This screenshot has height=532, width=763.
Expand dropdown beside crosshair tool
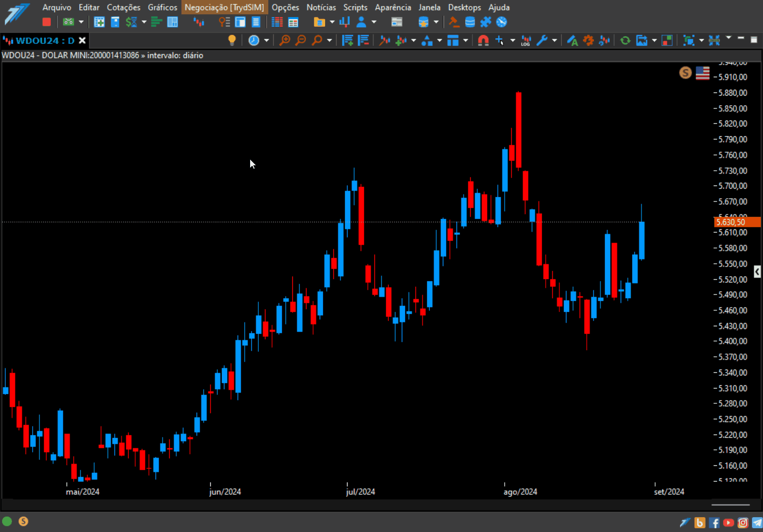[512, 40]
